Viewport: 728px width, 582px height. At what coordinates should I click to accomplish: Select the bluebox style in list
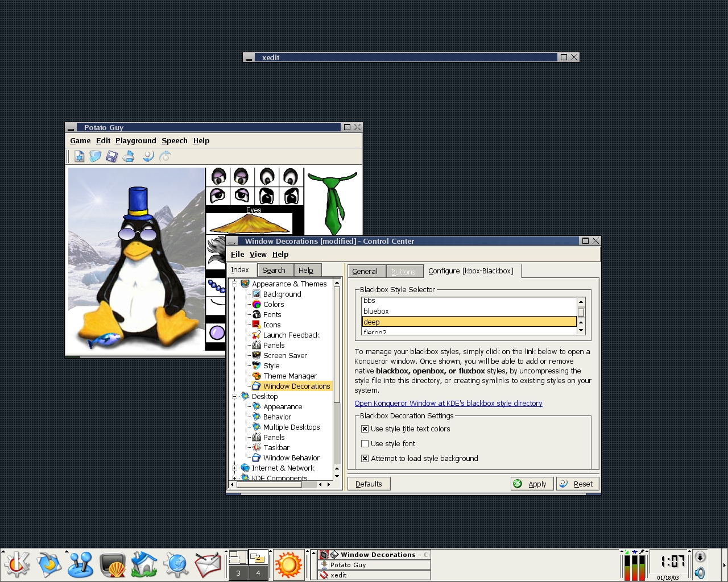469,311
